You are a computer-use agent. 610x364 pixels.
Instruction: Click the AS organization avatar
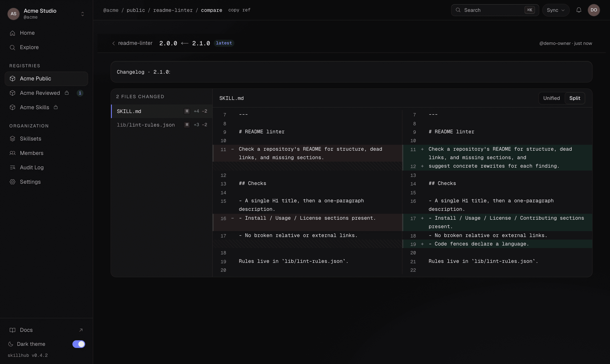tap(14, 14)
